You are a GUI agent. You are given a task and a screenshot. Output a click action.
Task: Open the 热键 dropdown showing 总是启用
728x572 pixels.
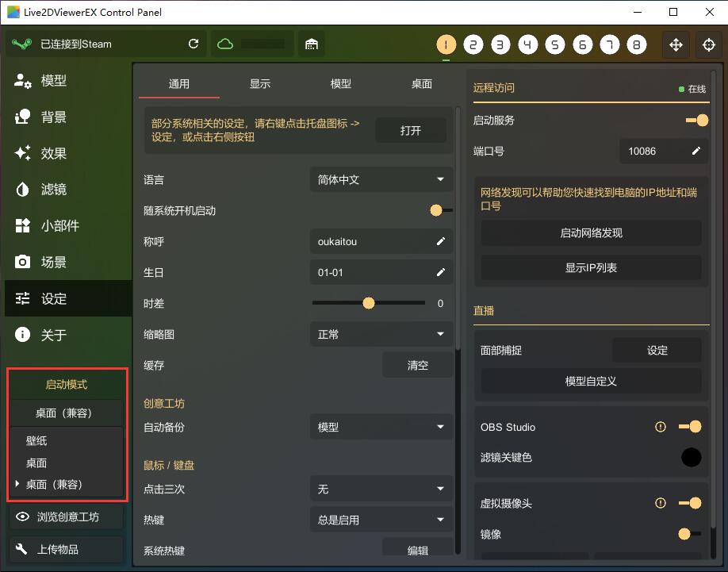click(381, 520)
